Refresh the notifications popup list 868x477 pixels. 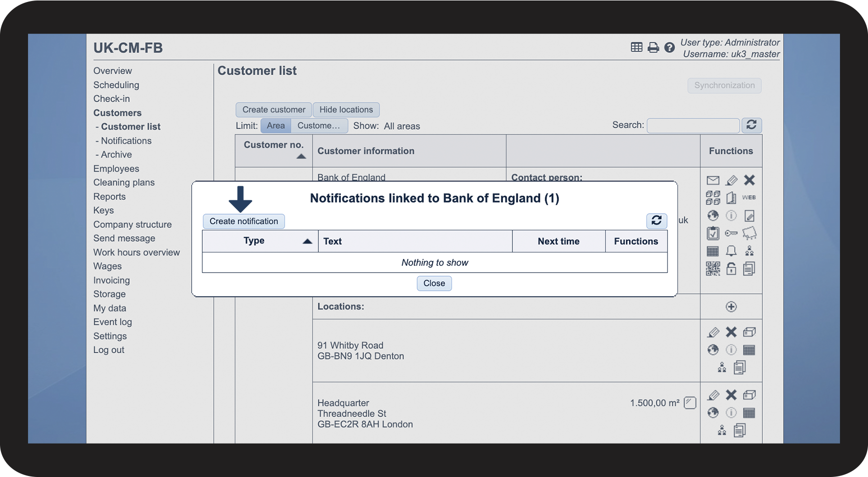(x=657, y=221)
